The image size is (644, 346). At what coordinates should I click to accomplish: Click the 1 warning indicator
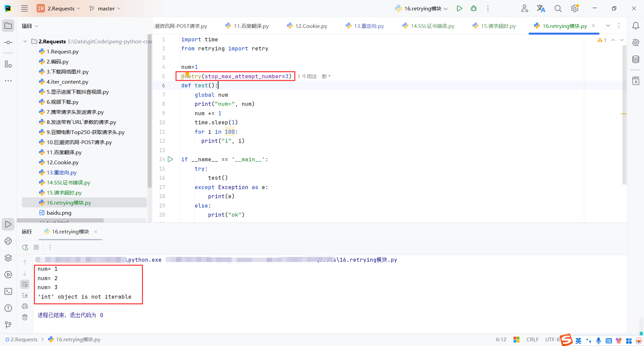click(x=602, y=40)
